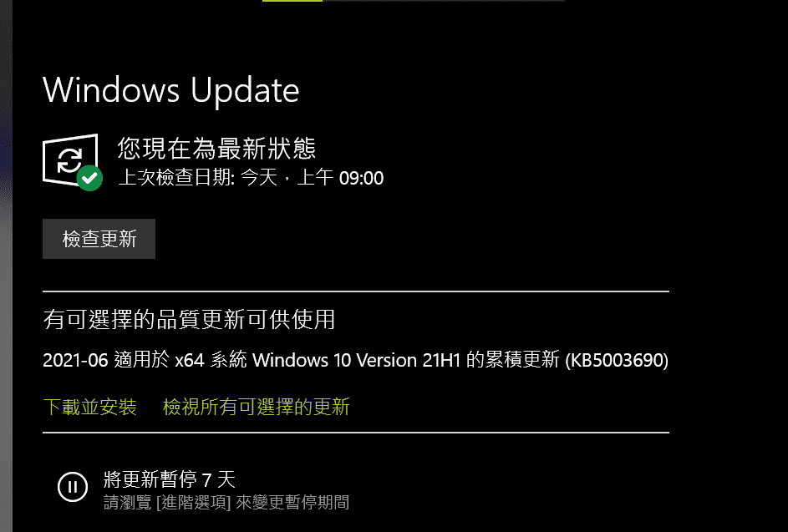Click the 上次檢查日期 last-checked line
The height and width of the screenshot is (532, 788).
coord(251,177)
